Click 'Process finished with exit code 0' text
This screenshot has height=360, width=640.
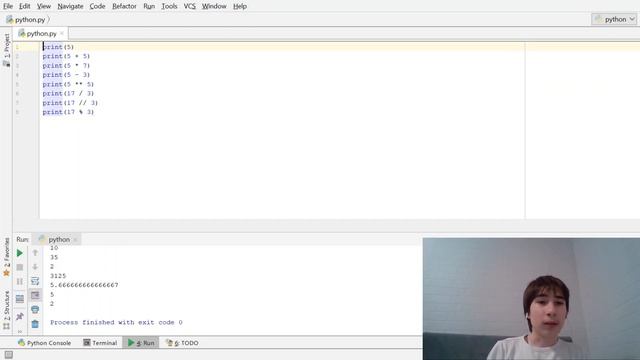point(116,322)
